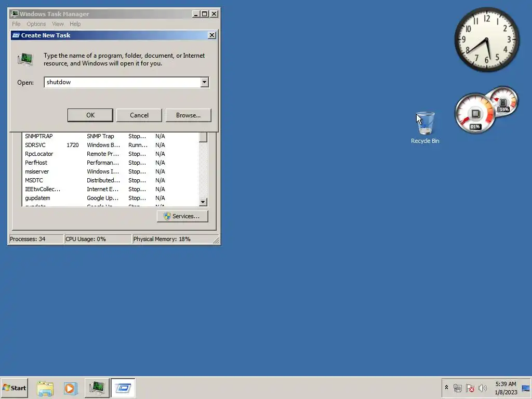Open the Options menu in Task Manager

[36, 24]
